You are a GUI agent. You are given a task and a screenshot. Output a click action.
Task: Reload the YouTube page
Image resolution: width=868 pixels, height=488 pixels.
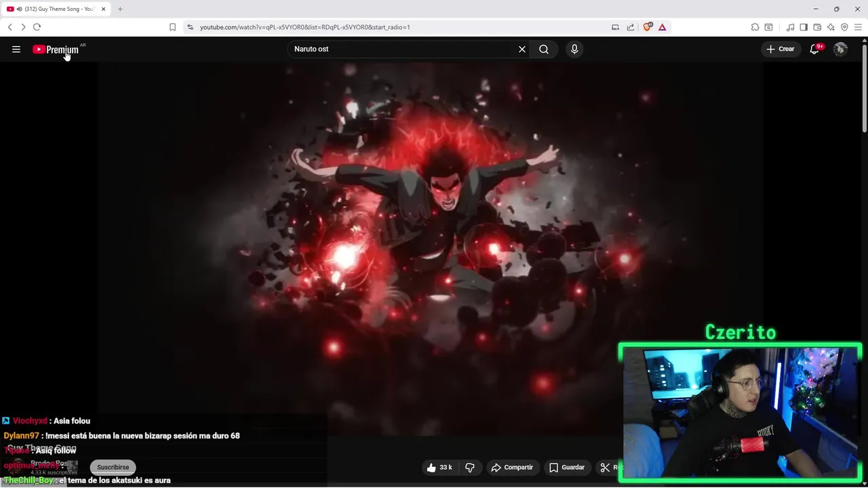pyautogui.click(x=37, y=27)
